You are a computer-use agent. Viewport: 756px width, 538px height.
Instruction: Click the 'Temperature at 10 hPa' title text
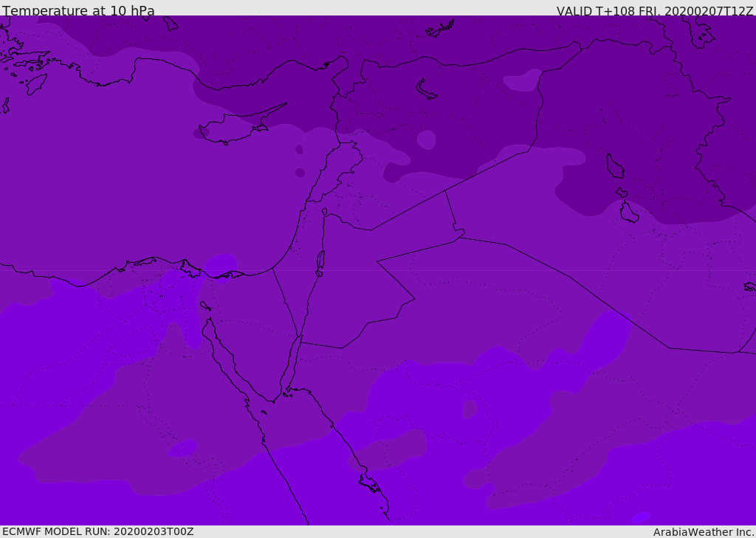[x=78, y=10]
